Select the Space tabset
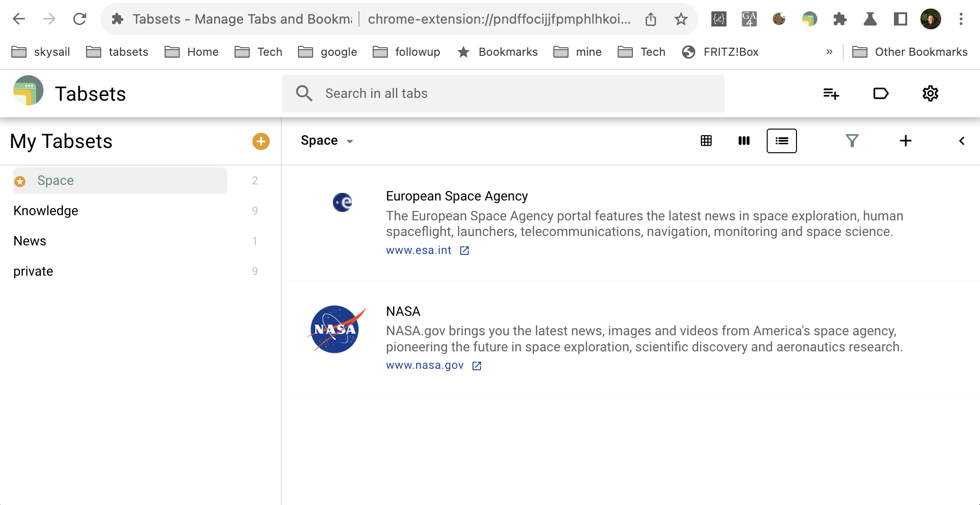This screenshot has width=980, height=505. tap(120, 181)
